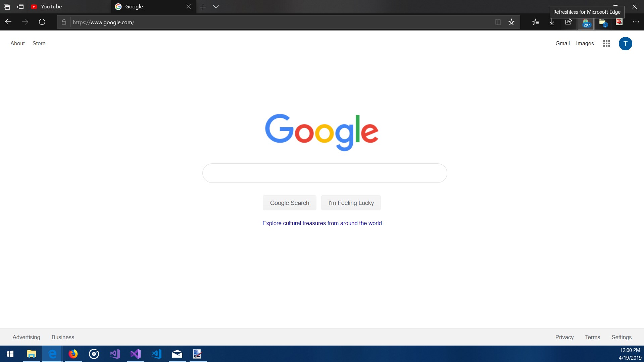This screenshot has height=362, width=644.
Task: Open the Terms footer link
Action: click(x=593, y=338)
